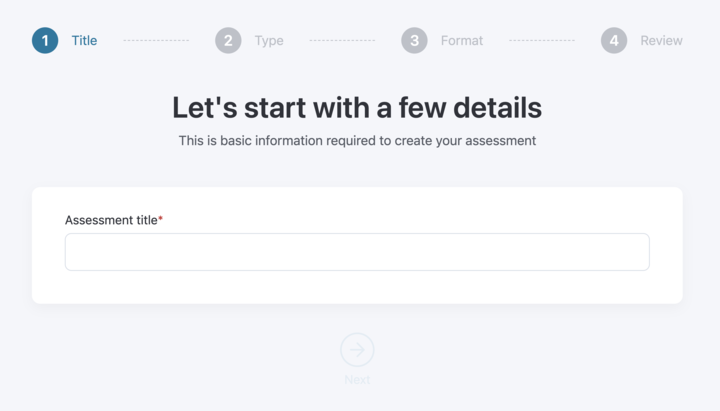Click the step 3 circle icon

tap(414, 41)
